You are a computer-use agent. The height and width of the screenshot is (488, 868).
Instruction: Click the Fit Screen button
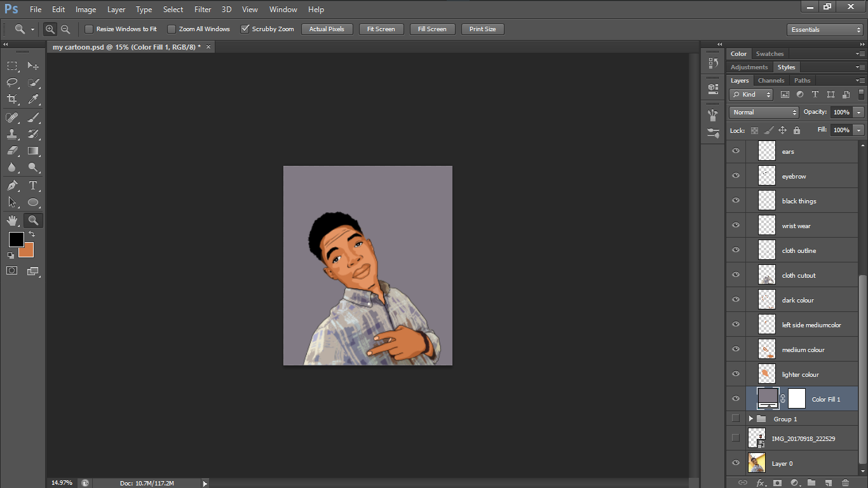(x=381, y=29)
